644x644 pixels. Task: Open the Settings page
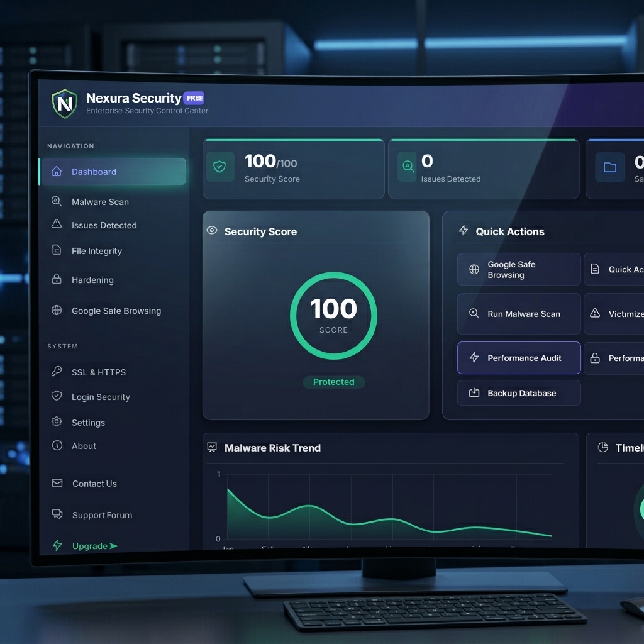click(88, 423)
